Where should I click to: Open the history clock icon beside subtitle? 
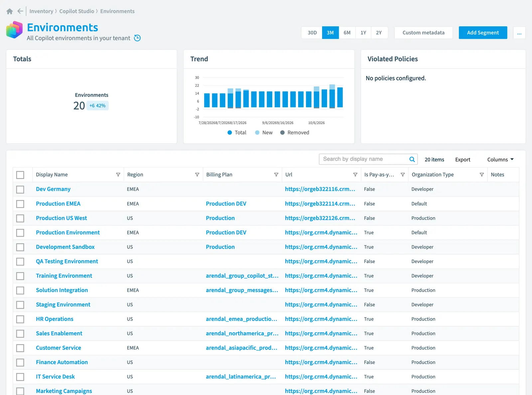[x=137, y=38]
